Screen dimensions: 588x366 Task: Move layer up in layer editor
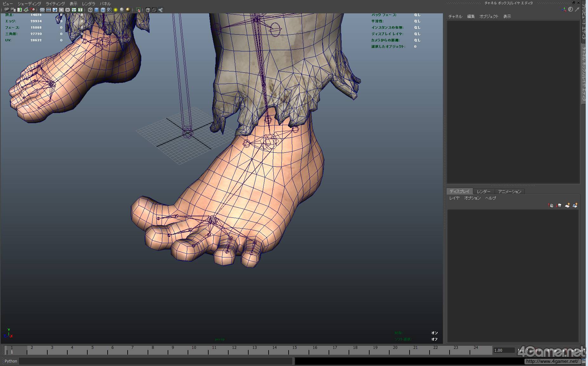click(x=551, y=205)
